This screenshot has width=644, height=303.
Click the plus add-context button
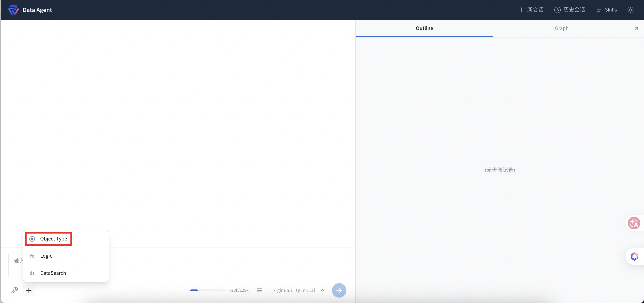(29, 290)
